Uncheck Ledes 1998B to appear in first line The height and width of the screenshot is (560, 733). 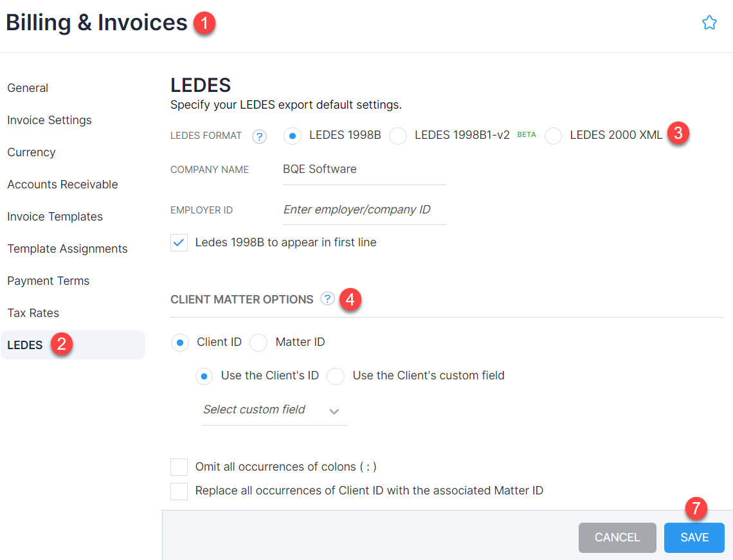point(179,242)
